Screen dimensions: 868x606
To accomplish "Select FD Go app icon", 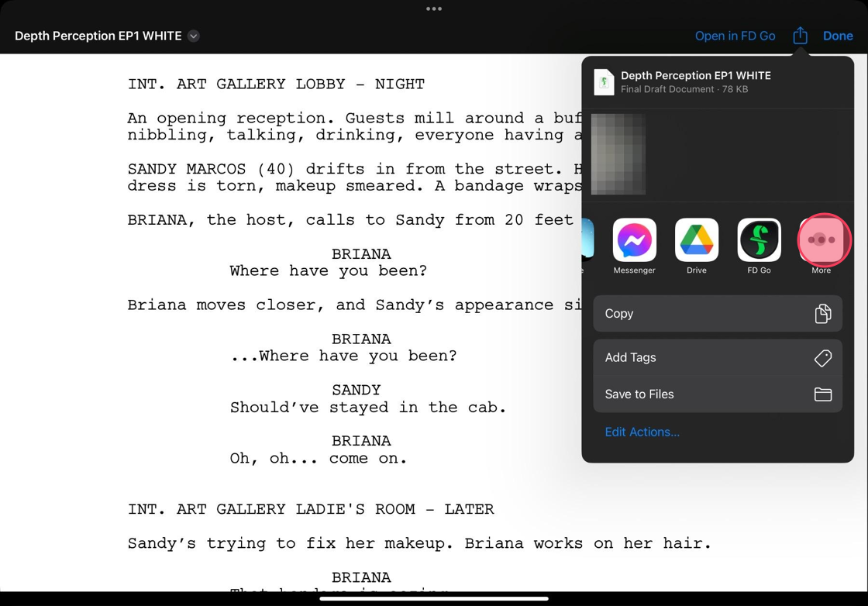I will [x=759, y=239].
